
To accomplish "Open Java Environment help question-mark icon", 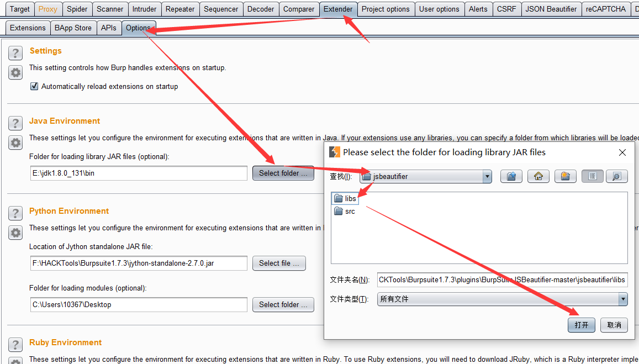I will [x=15, y=123].
